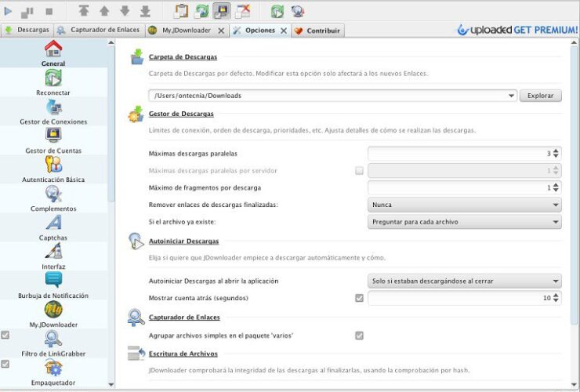Screen dimensions: 580x392
Task: Click the reconnect now toolbar icon
Action: tap(277, 12)
